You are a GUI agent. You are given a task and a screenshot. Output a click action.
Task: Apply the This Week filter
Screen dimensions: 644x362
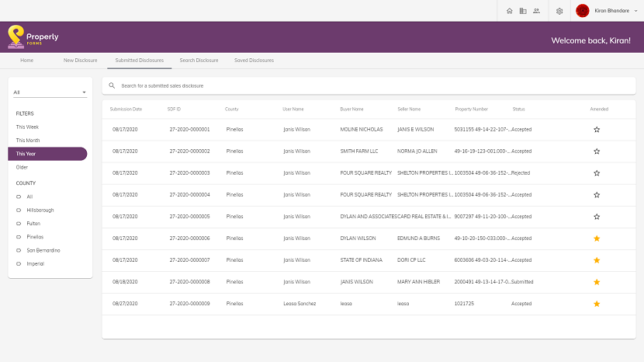[x=27, y=127]
